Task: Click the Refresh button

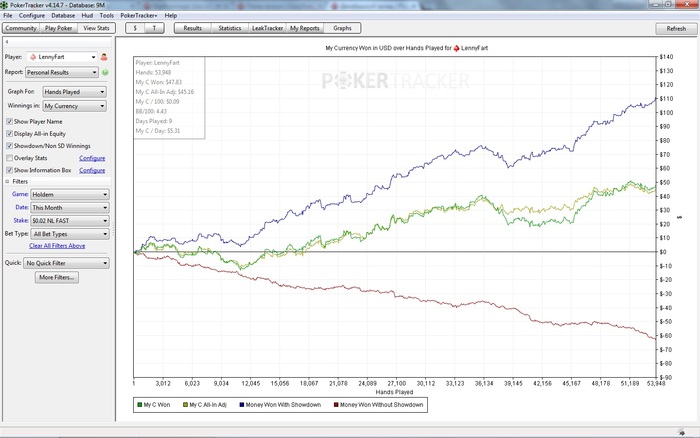Action: coord(676,29)
